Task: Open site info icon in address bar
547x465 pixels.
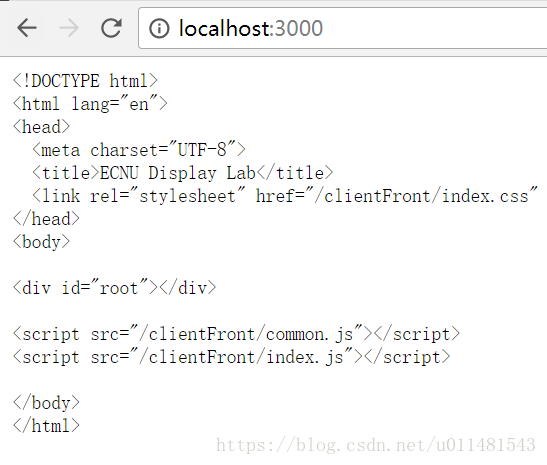Action: point(159,28)
